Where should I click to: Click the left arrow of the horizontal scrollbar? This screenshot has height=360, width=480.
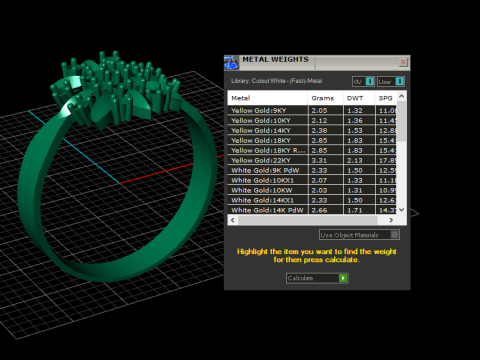[x=233, y=220]
